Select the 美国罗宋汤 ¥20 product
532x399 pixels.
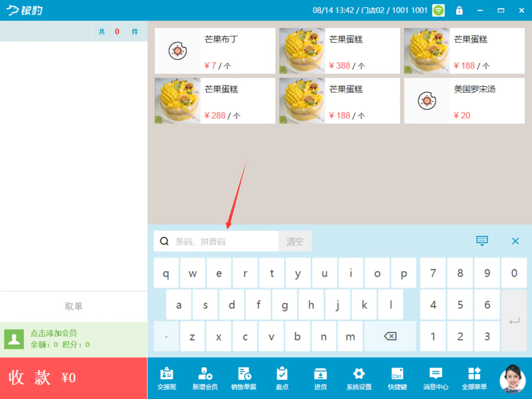pos(464,101)
